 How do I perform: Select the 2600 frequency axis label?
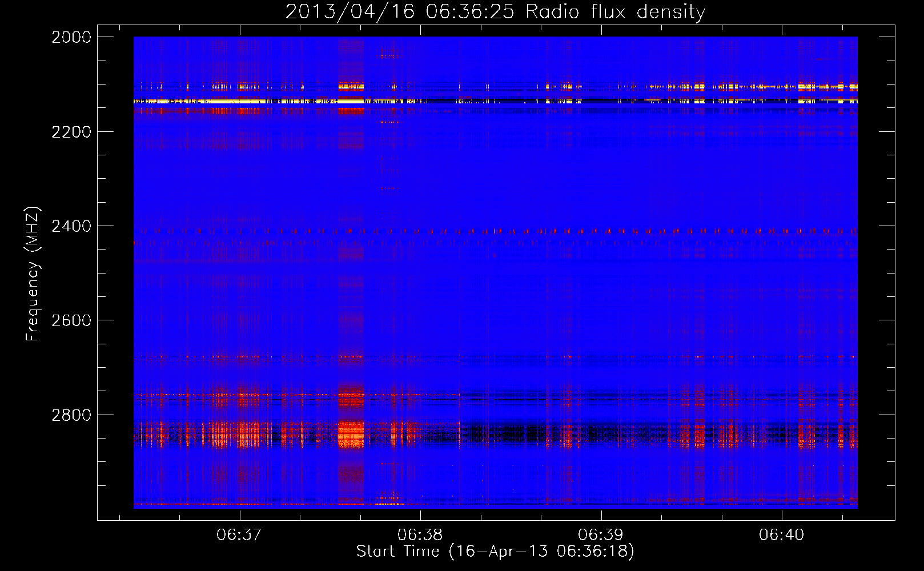71,320
